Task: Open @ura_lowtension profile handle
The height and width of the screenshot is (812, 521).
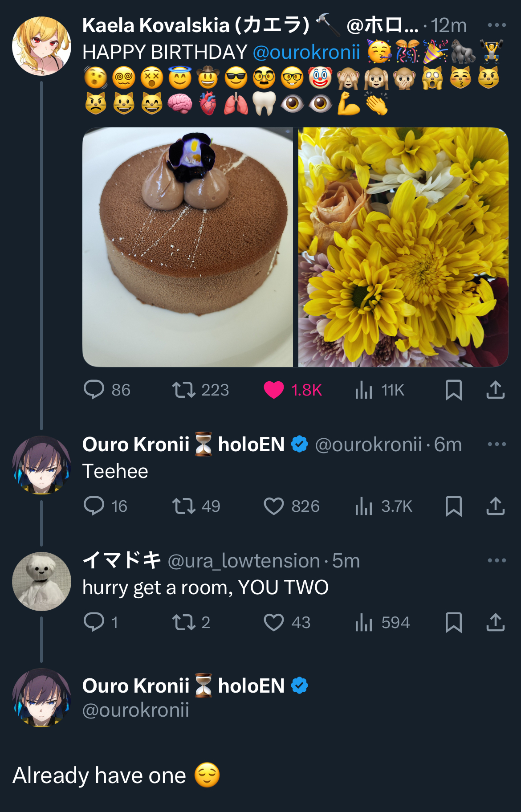Action: point(244,561)
